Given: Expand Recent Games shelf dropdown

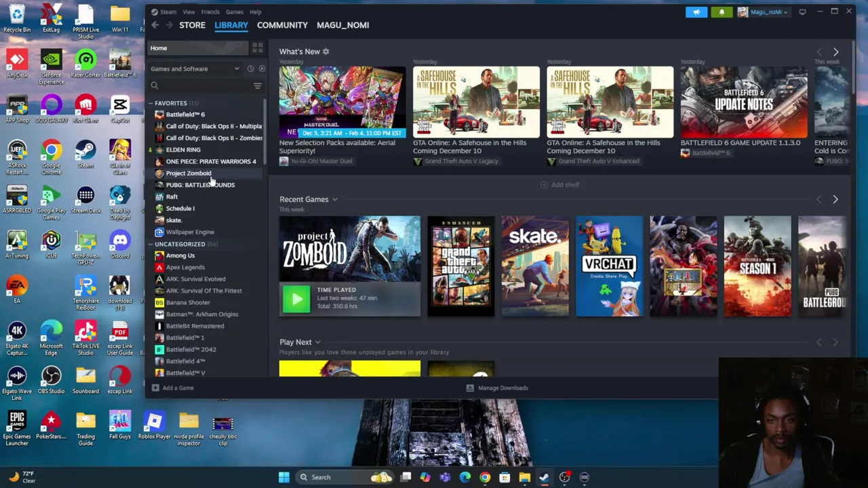Looking at the screenshot, I should (334, 200).
